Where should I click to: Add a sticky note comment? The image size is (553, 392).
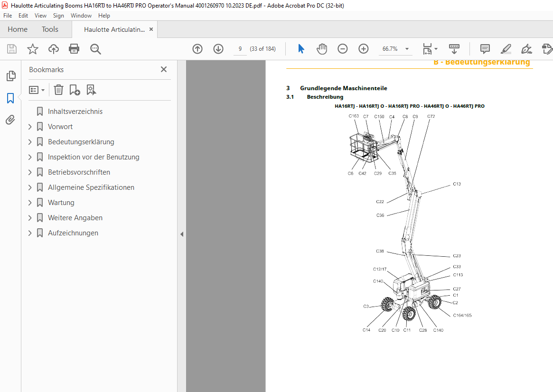pos(485,49)
